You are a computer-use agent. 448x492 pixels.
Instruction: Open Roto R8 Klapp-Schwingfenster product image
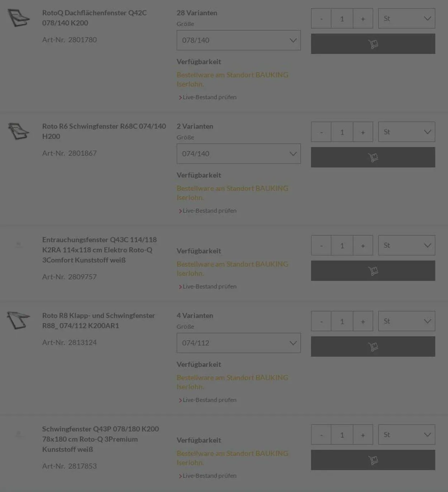click(x=19, y=320)
